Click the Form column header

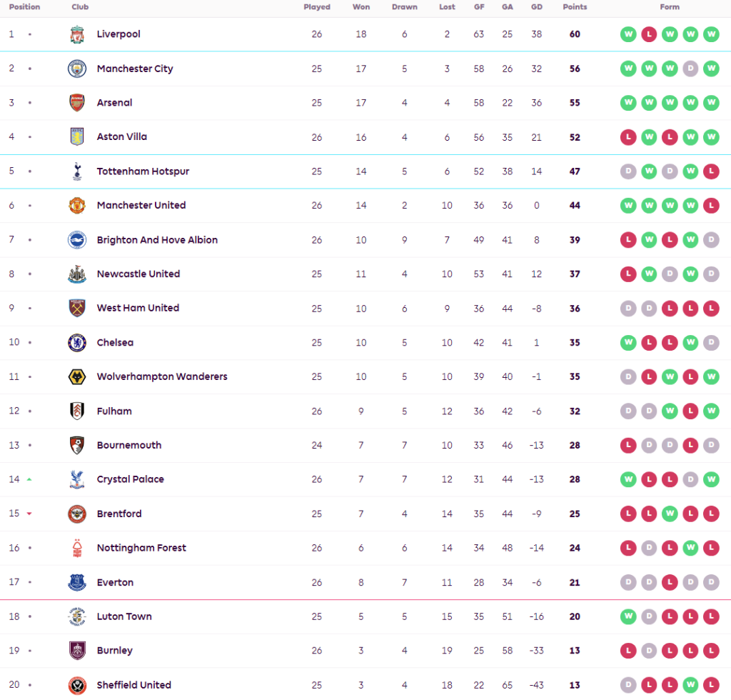coord(670,7)
